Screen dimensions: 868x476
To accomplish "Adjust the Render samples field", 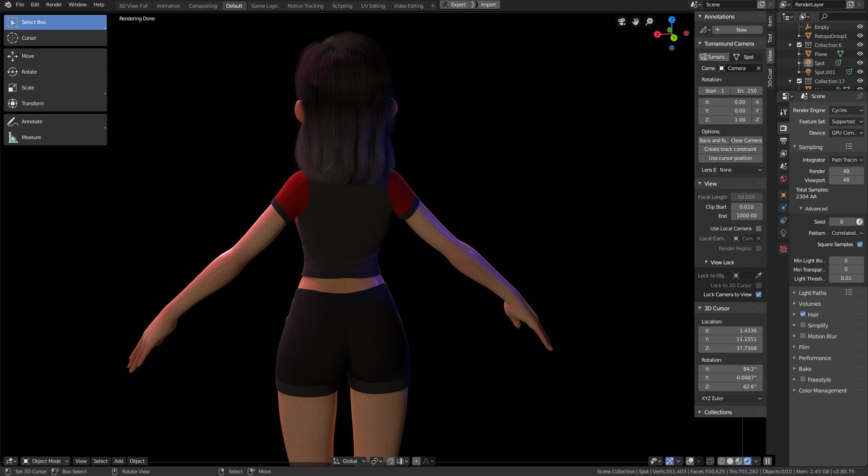I will [846, 171].
